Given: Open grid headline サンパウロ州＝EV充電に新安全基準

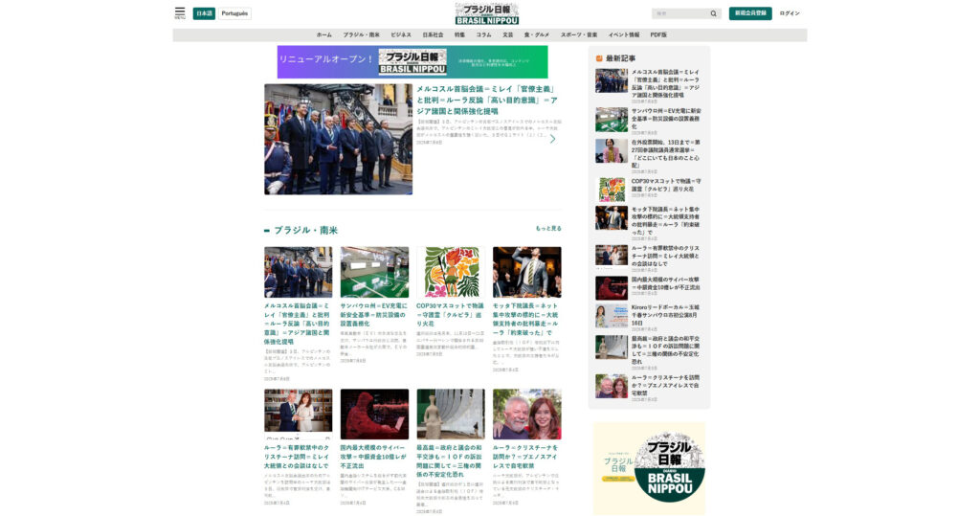Looking at the screenshot, I should click(x=374, y=315).
